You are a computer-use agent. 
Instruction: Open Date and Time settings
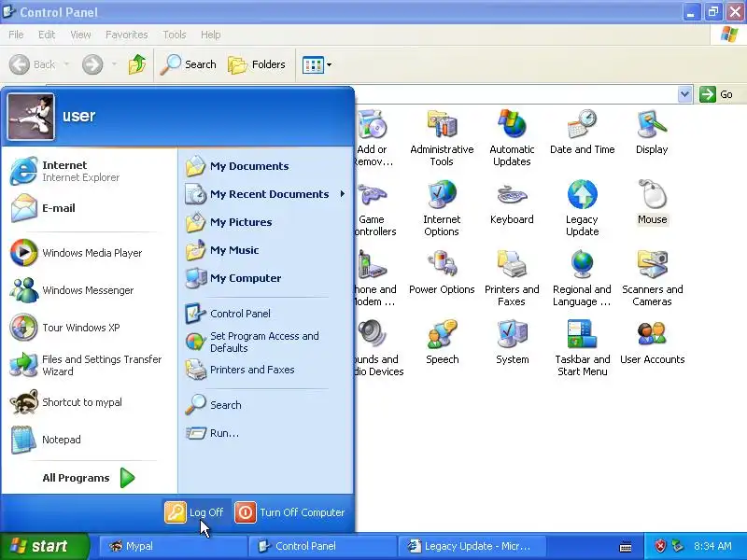point(582,132)
